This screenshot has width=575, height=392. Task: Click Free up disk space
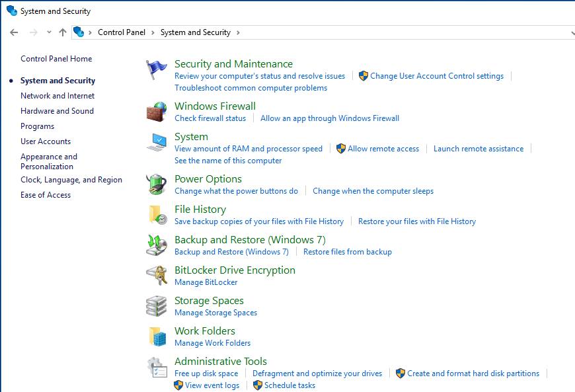pos(206,373)
